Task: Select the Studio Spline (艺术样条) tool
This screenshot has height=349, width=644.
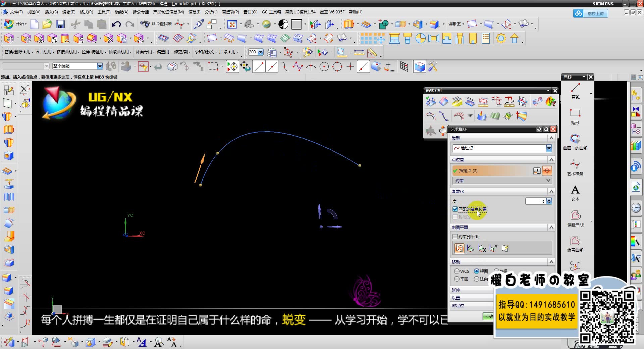Action: tap(575, 167)
